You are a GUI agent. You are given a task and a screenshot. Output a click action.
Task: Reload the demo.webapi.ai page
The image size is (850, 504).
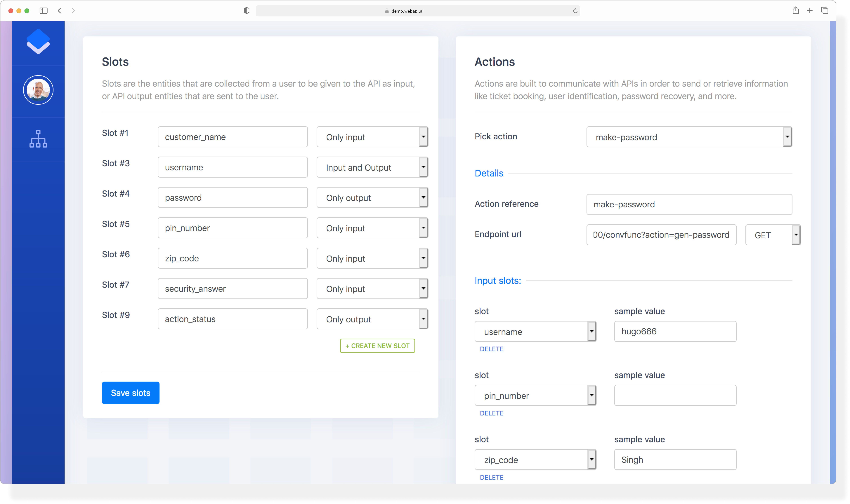(575, 11)
